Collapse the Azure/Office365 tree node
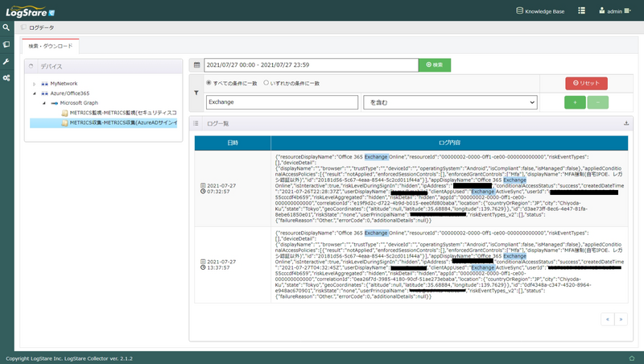Viewport: 644px width, 364px height. (34, 93)
